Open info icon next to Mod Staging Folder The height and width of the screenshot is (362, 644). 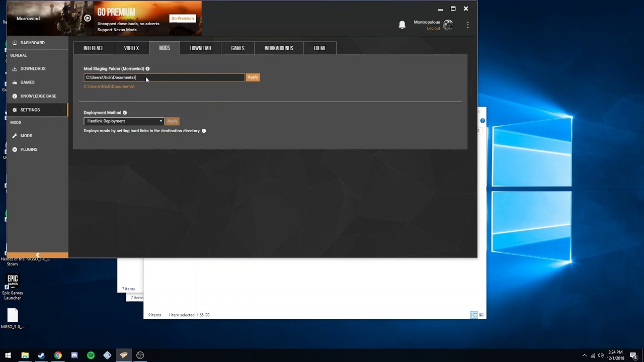click(147, 69)
